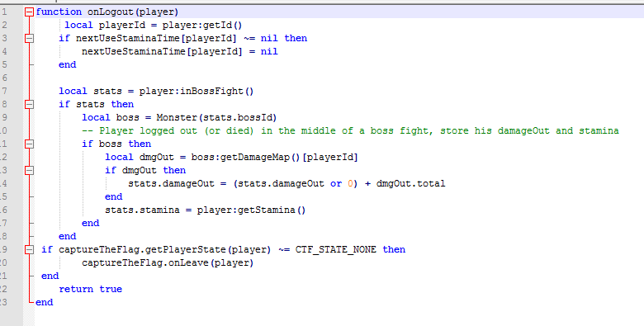Collapse the onLogout function fold marker
This screenshot has width=644, height=326.
tap(29, 12)
